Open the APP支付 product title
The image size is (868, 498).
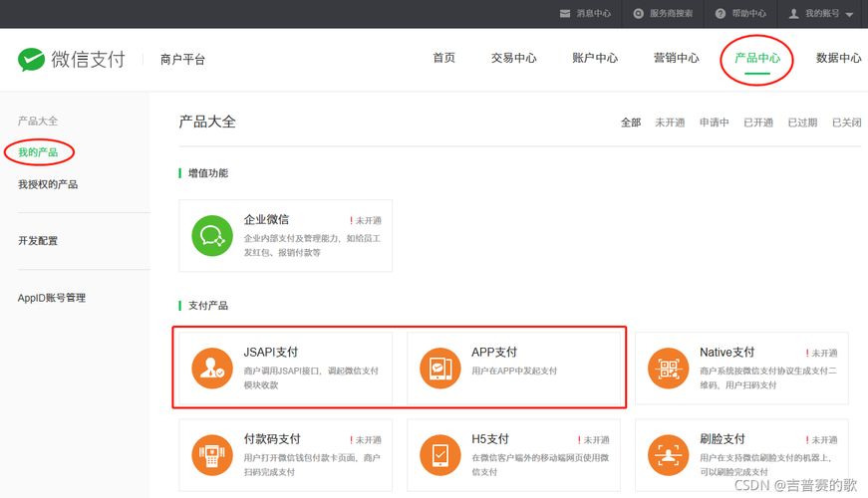(x=494, y=352)
